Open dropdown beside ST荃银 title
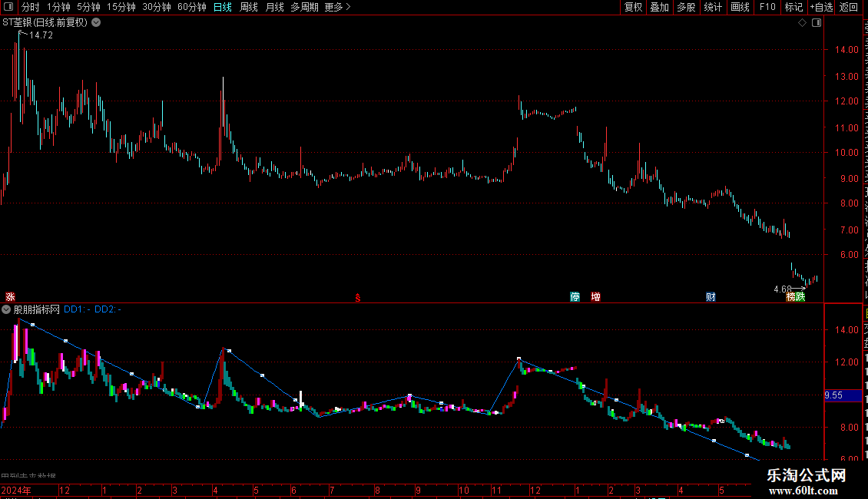The width and height of the screenshot is (868, 499). click(x=96, y=23)
